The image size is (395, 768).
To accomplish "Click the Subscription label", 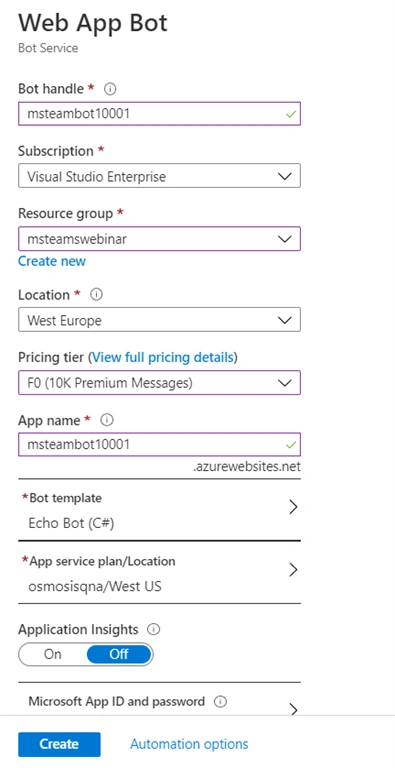I will click(x=56, y=151).
